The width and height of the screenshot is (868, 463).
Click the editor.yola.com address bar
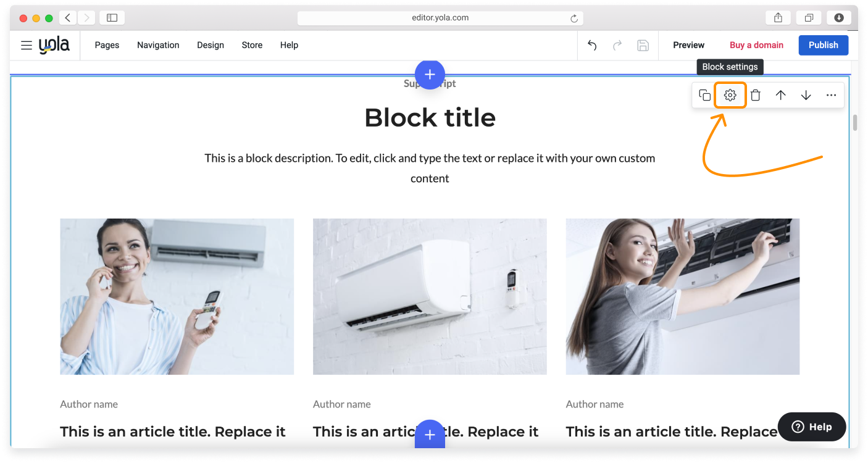(440, 18)
